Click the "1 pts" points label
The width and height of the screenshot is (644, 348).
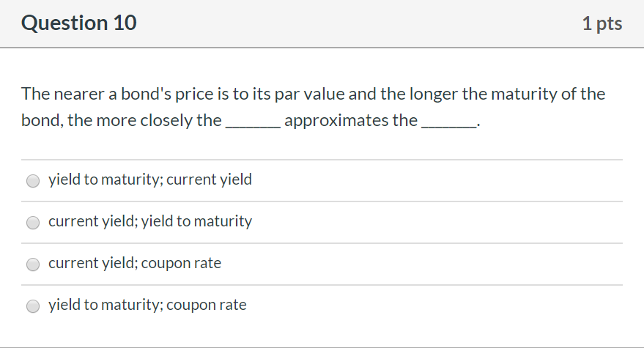point(602,24)
